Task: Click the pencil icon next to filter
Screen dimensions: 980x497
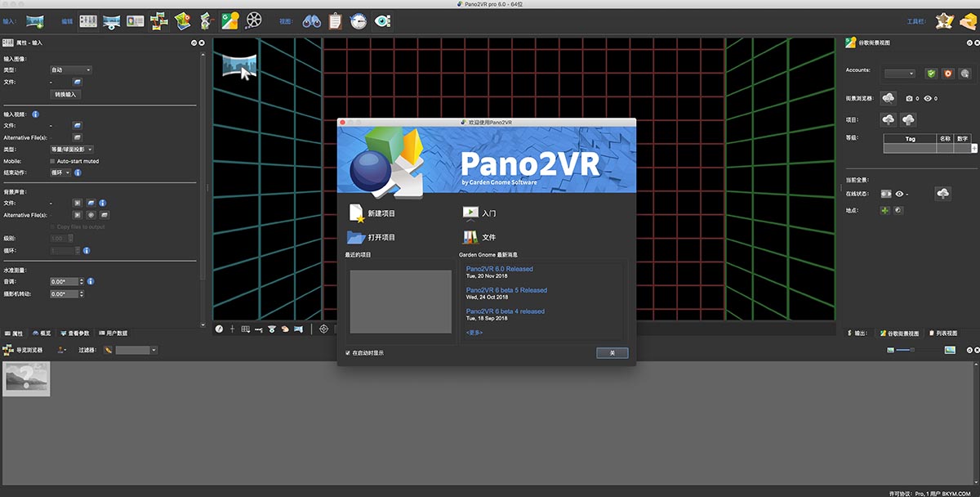Action: click(108, 351)
